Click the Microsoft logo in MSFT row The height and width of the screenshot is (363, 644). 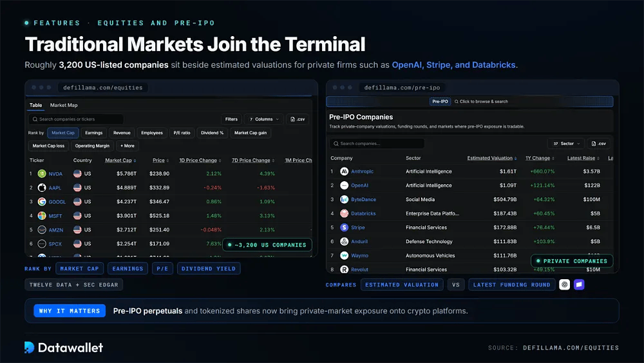42,215
